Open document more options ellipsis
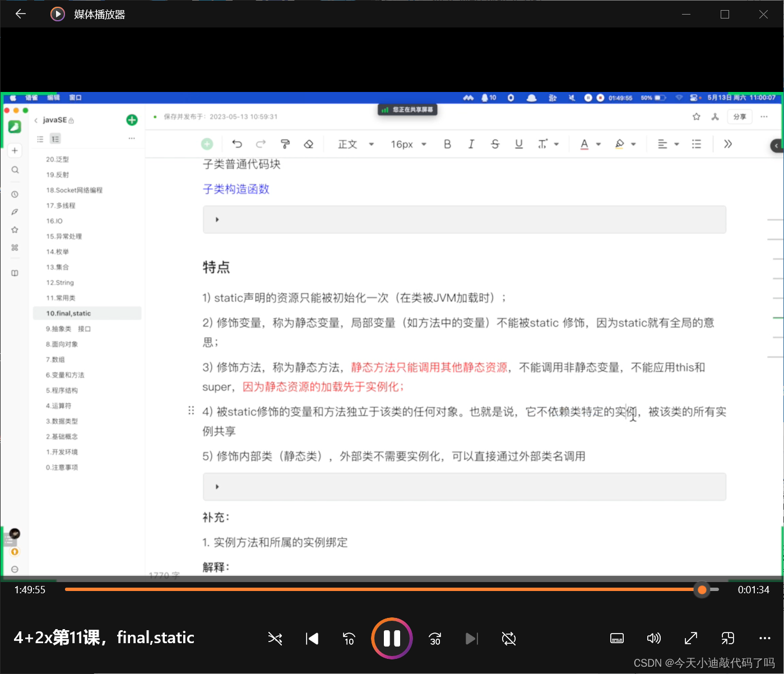Viewport: 784px width, 674px height. coord(764,117)
